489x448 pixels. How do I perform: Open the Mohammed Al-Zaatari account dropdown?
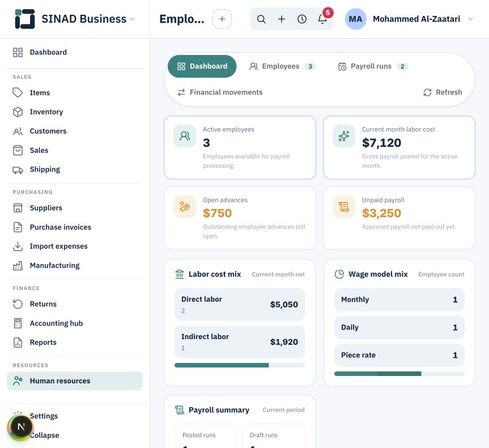pyautogui.click(x=471, y=19)
